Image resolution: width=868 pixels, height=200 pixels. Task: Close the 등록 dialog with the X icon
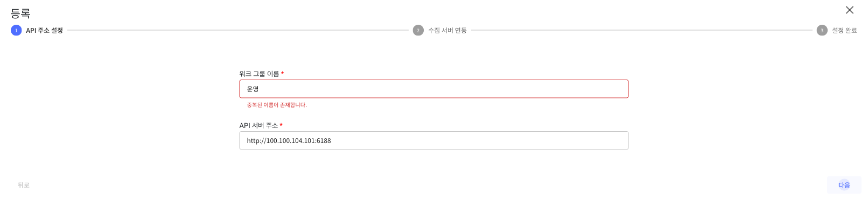coord(850,10)
